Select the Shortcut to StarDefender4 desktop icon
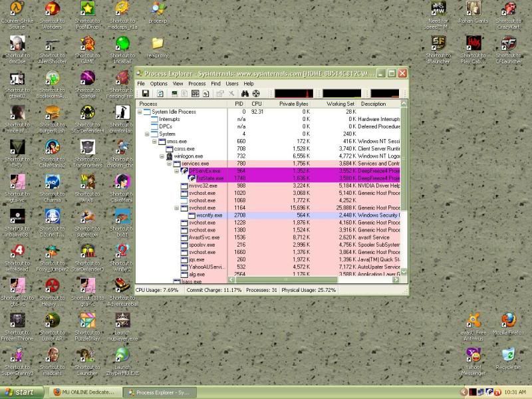Viewport: 532px width, 399px height. click(88, 120)
